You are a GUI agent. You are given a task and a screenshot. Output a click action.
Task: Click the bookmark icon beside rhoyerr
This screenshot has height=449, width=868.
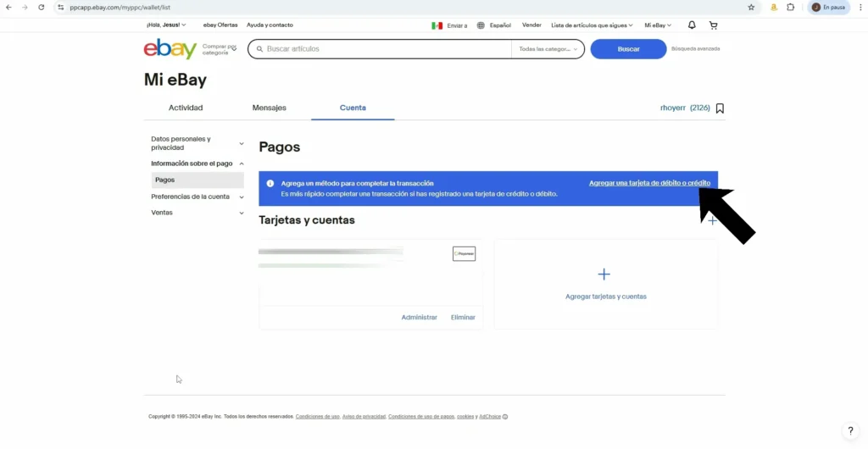pos(720,108)
